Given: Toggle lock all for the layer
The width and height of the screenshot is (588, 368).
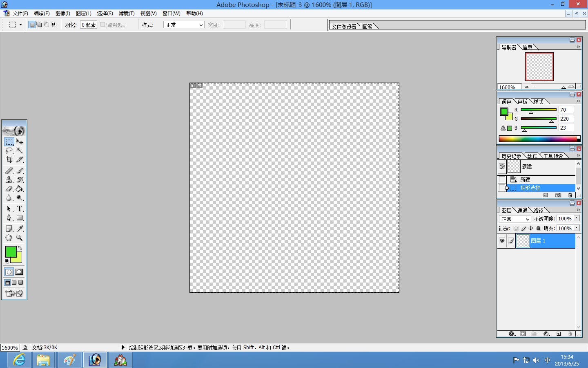Looking at the screenshot, I should (538, 228).
